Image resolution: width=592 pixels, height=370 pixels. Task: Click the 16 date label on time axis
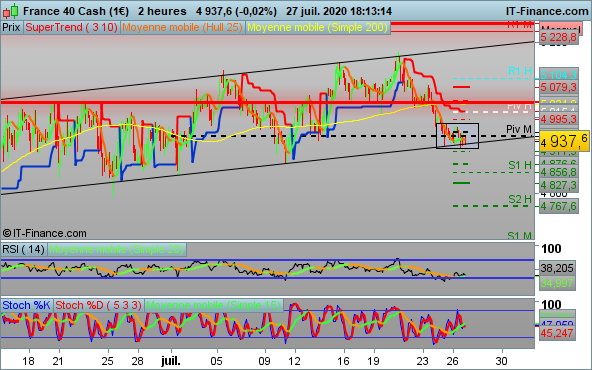tap(344, 361)
